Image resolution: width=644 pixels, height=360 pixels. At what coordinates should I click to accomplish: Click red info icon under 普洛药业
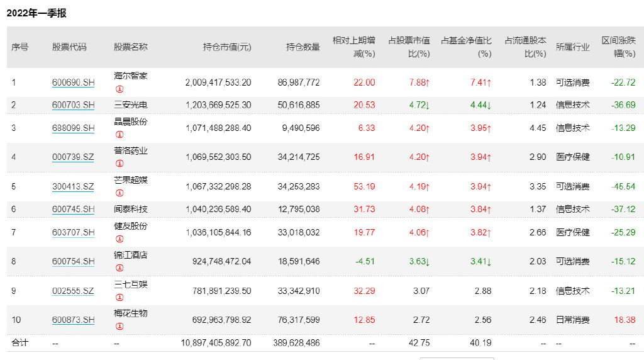point(119,164)
